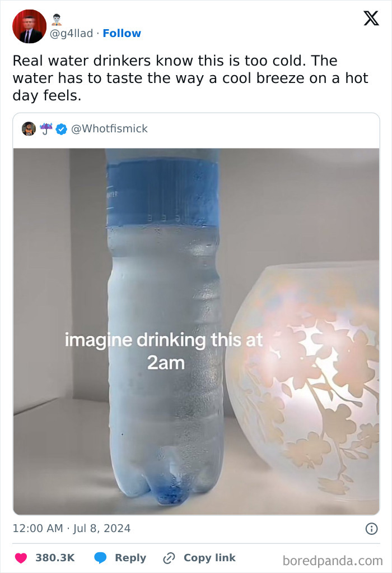Like the tweet with heart icon
The image size is (392, 573).
coord(21,558)
